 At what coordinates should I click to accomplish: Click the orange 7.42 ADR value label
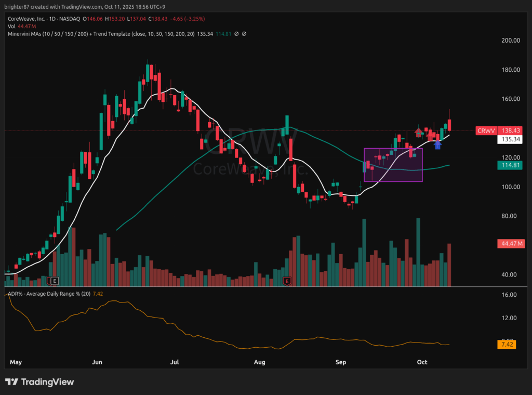(506, 344)
